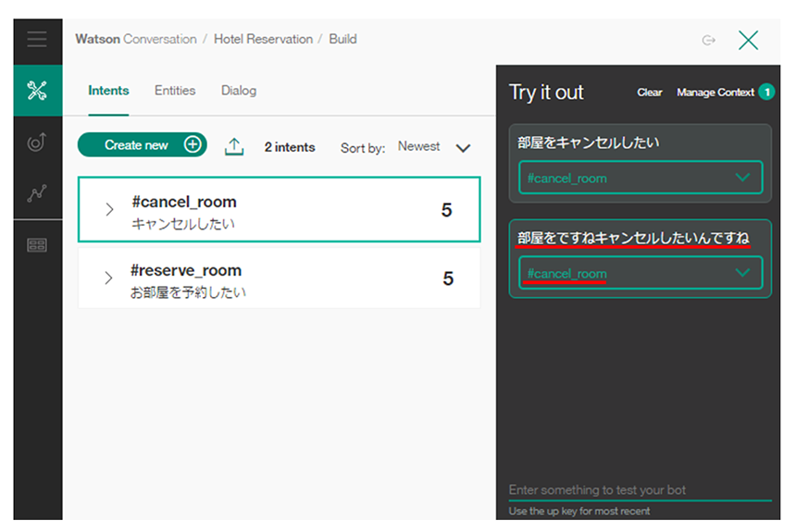Open the credentials panel icon in sidebar

point(37,245)
